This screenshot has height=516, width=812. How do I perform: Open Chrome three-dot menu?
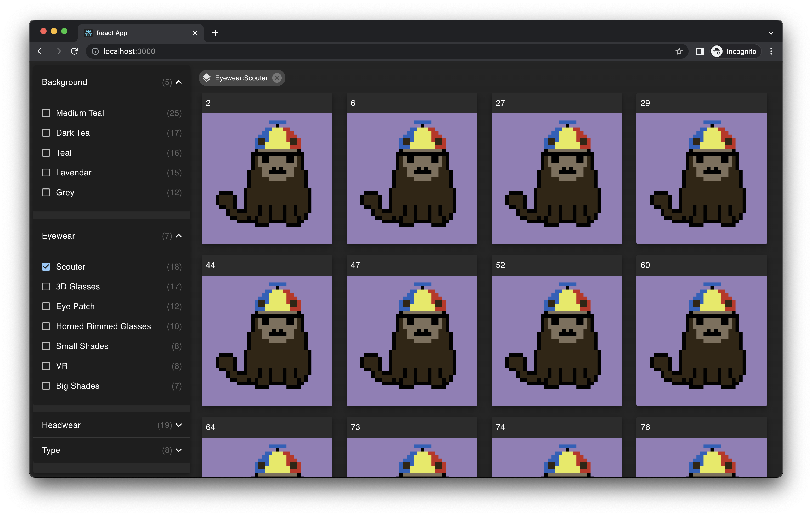click(771, 51)
